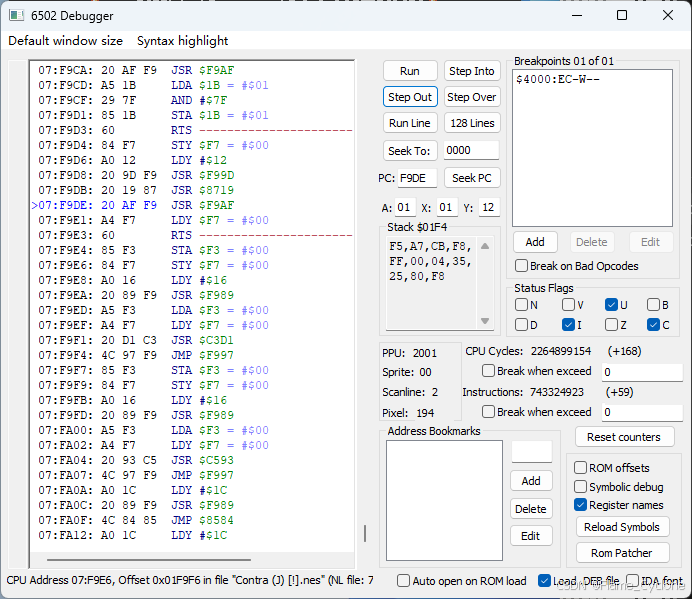Click the Seek To button

[x=410, y=151]
